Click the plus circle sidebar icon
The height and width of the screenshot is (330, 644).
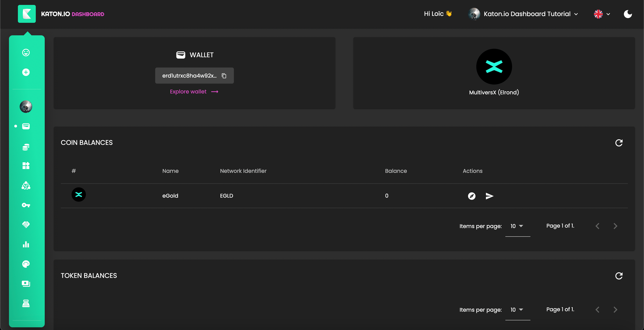pyautogui.click(x=26, y=72)
